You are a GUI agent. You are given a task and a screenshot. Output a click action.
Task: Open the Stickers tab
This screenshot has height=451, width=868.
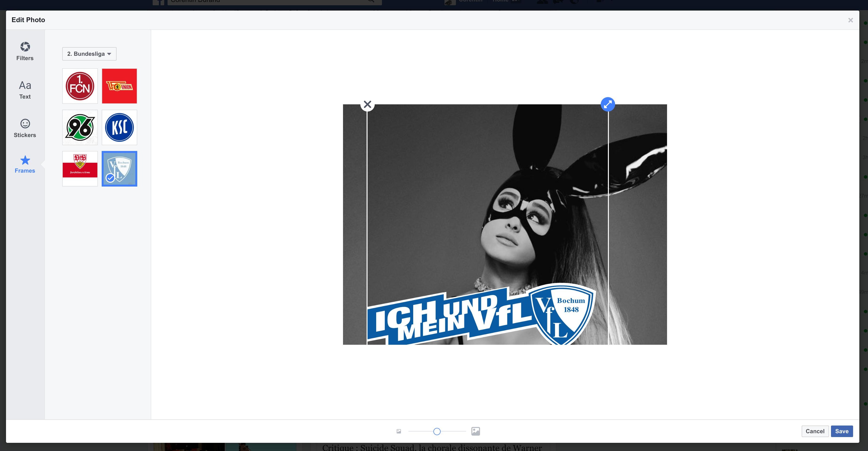(25, 128)
